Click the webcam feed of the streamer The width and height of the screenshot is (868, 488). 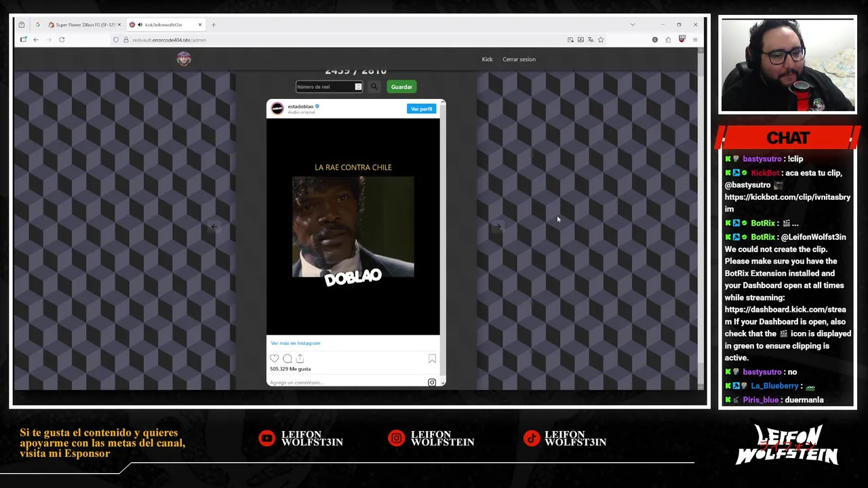coord(787,65)
